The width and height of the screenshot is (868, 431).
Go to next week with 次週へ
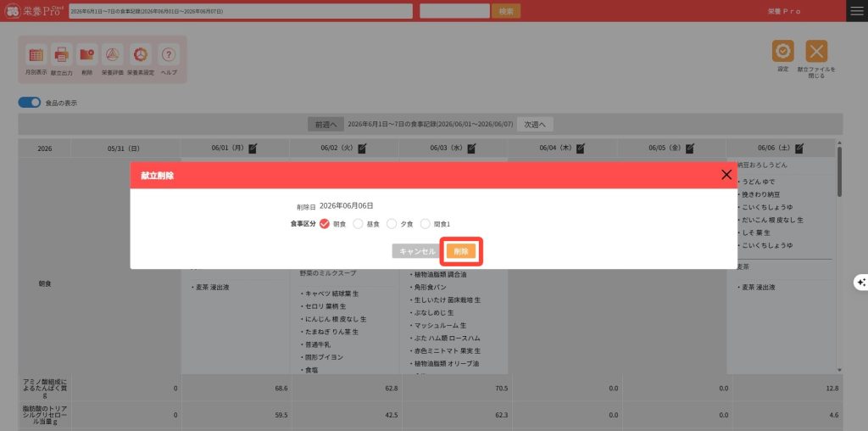point(536,125)
